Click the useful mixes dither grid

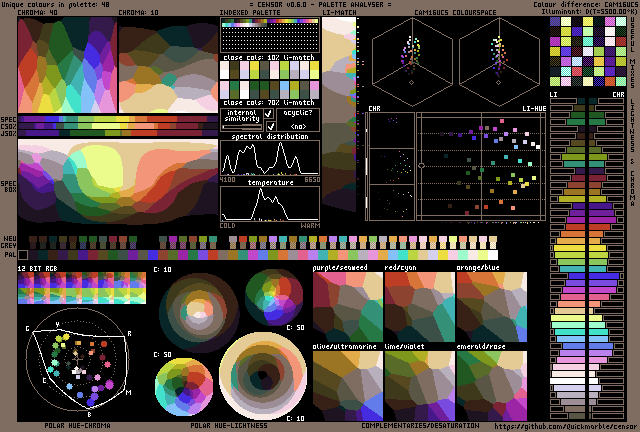pyautogui.click(x=588, y=51)
